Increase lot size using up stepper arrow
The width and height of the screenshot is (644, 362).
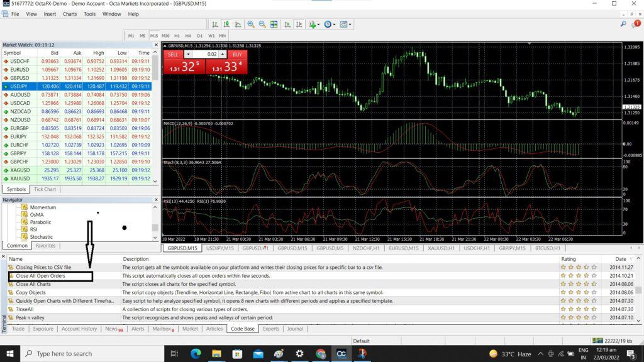pos(222,55)
